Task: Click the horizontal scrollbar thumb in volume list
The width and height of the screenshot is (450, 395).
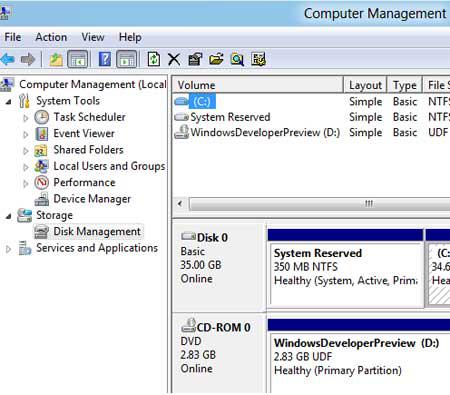Action: [x=320, y=204]
